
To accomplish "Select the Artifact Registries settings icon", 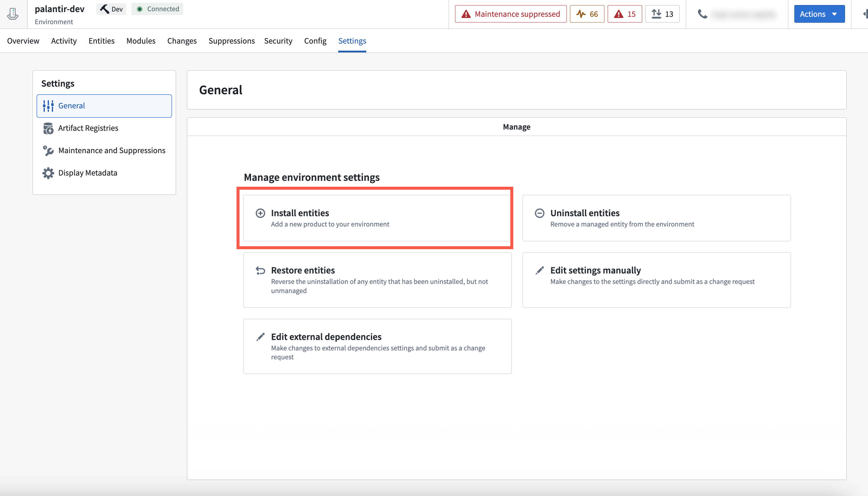I will pos(48,128).
